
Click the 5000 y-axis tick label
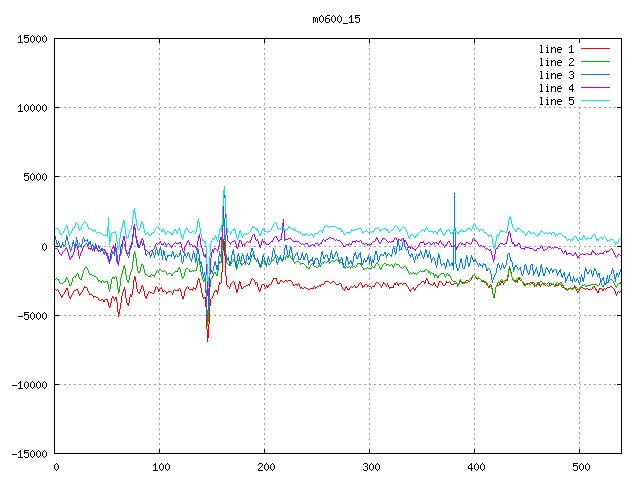point(34,177)
